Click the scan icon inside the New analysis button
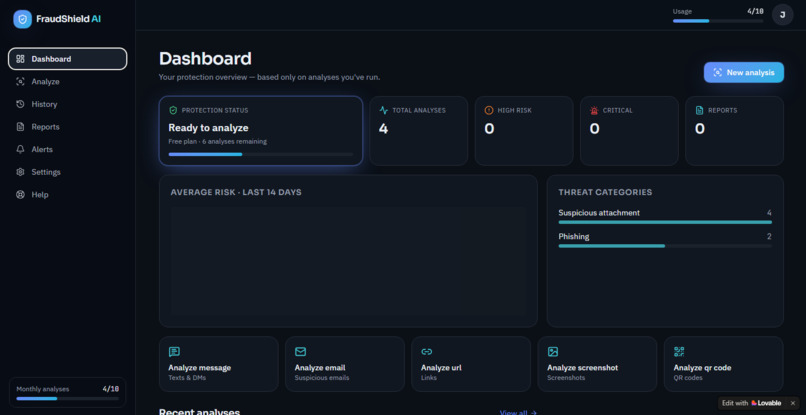Image resolution: width=806 pixels, height=415 pixels. pyautogui.click(x=718, y=73)
